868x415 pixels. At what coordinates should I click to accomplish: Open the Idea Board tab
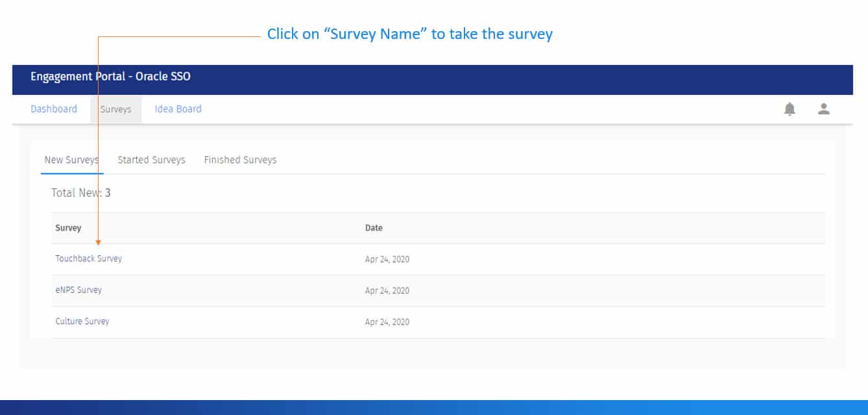[178, 109]
